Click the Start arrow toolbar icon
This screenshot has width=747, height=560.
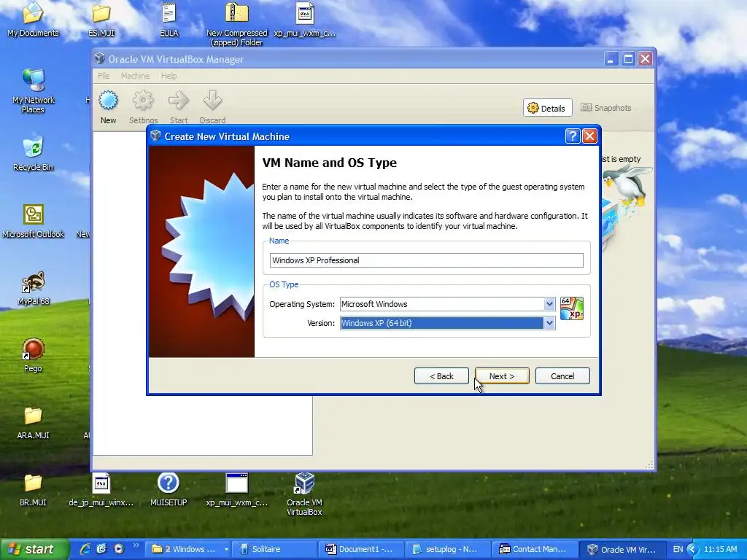click(x=179, y=101)
